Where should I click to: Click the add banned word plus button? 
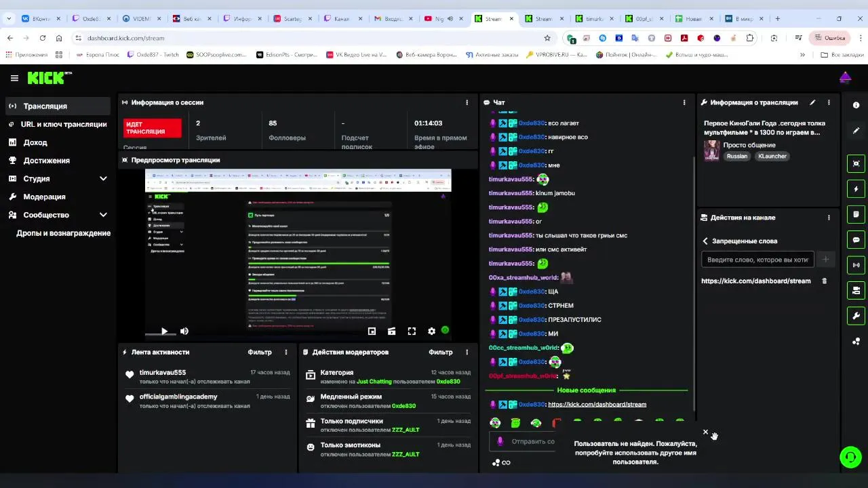tap(825, 260)
